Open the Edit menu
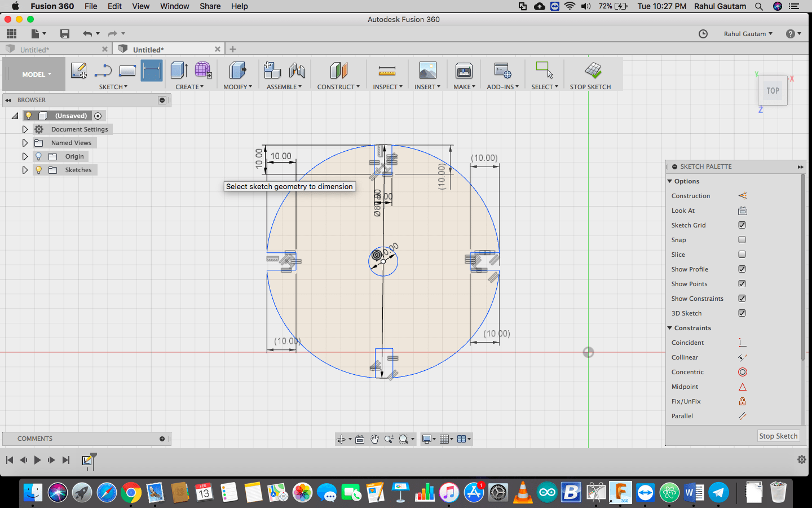Viewport: 812px width, 508px height. (114, 6)
